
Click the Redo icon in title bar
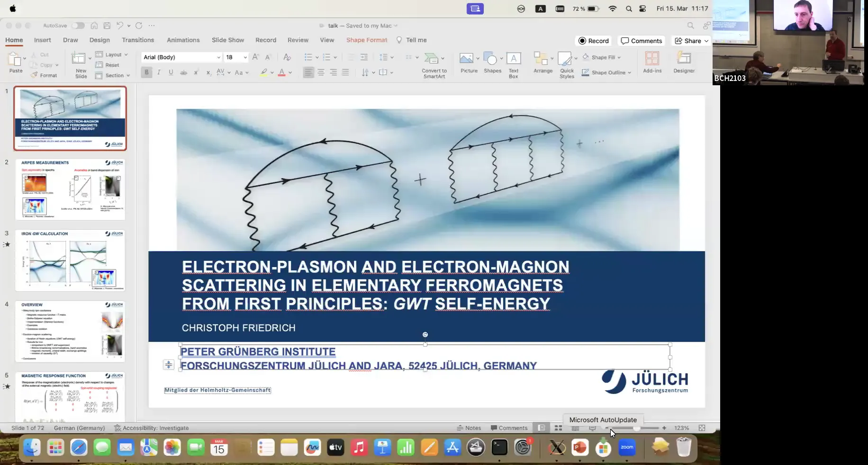click(x=138, y=26)
